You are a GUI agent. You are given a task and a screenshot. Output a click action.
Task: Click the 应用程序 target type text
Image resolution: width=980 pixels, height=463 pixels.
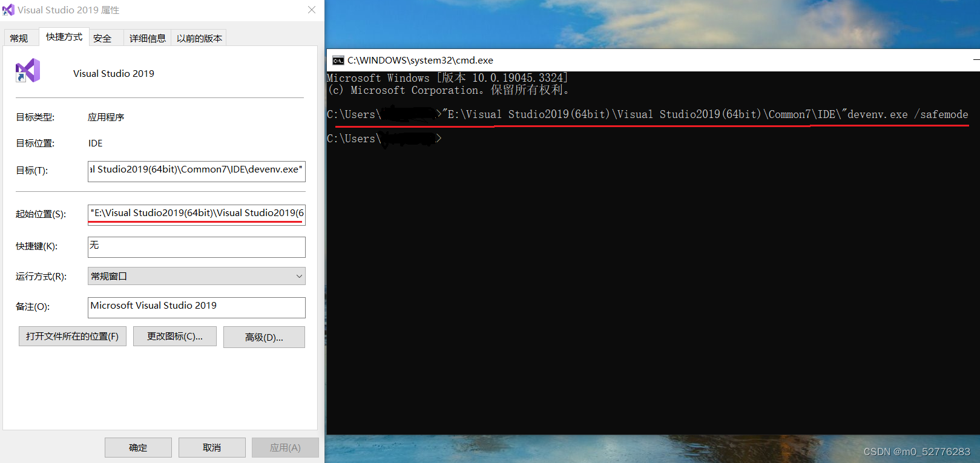point(106,117)
